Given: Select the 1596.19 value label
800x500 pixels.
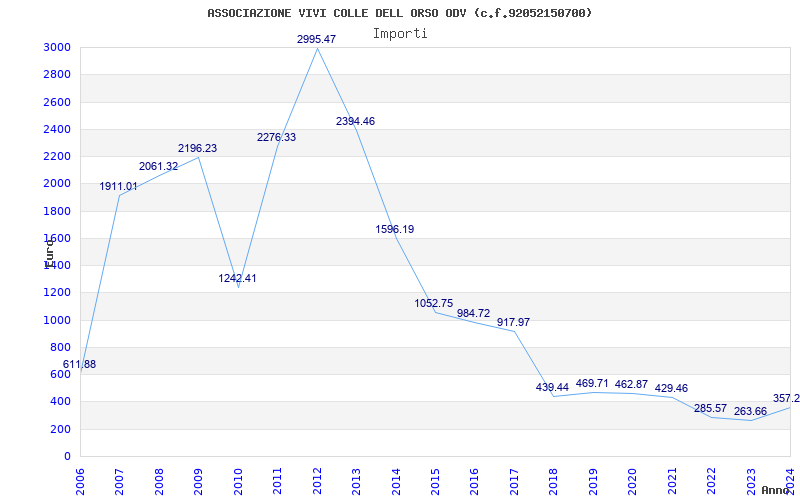Looking at the screenshot, I should [x=395, y=230].
